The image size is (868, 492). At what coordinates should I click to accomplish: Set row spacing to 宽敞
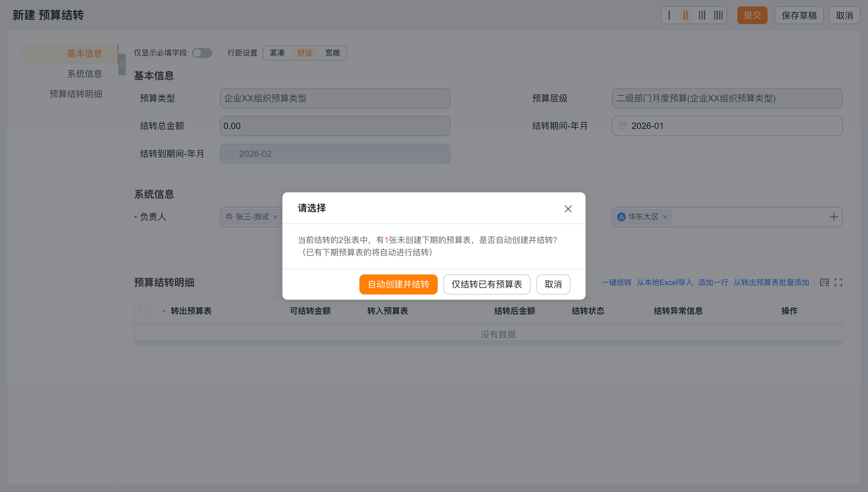pyautogui.click(x=332, y=53)
